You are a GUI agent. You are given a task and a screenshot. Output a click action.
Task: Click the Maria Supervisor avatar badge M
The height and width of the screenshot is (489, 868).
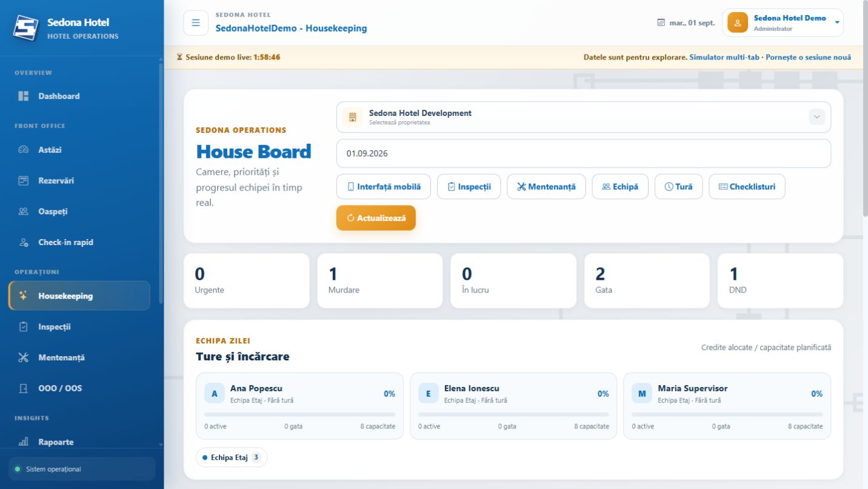pos(642,394)
